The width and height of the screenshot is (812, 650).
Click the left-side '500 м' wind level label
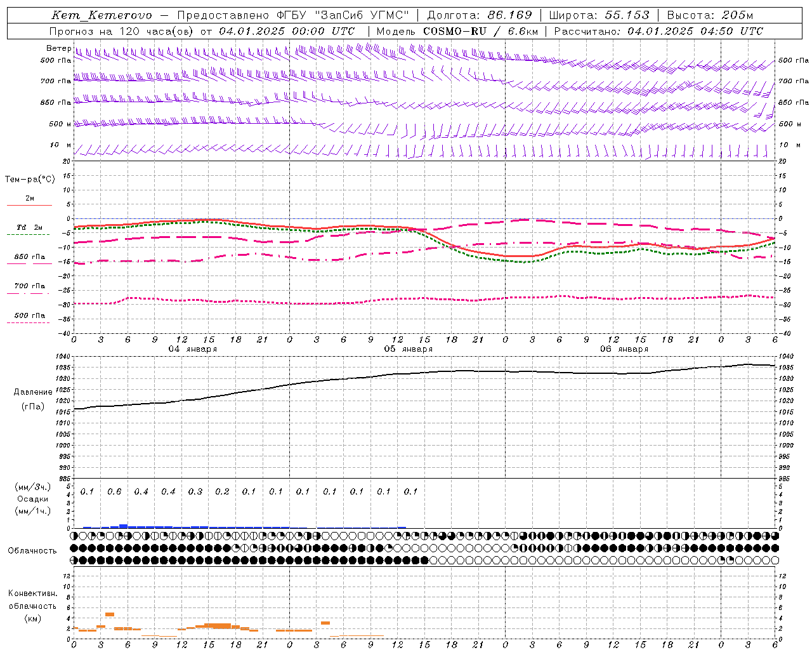pos(60,124)
